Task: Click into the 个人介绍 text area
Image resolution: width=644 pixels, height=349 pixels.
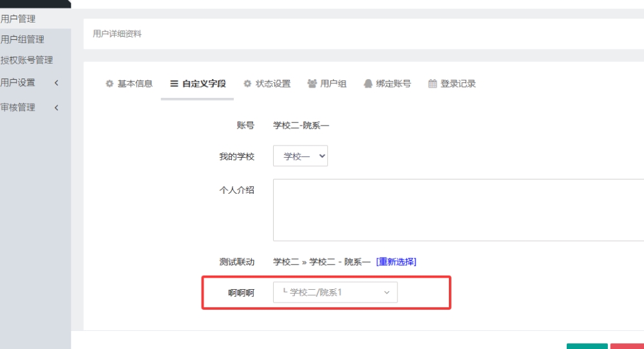Action: click(x=459, y=210)
